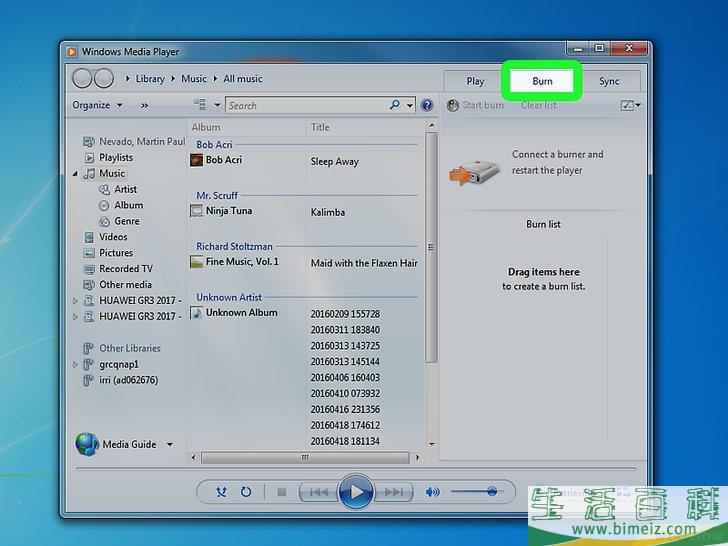Open the search box dropdown arrow

point(410,105)
